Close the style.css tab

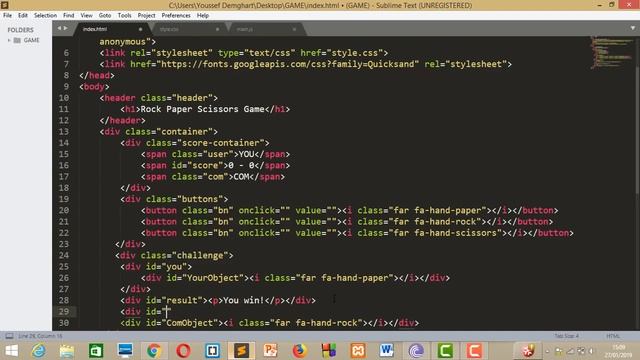coord(217,29)
